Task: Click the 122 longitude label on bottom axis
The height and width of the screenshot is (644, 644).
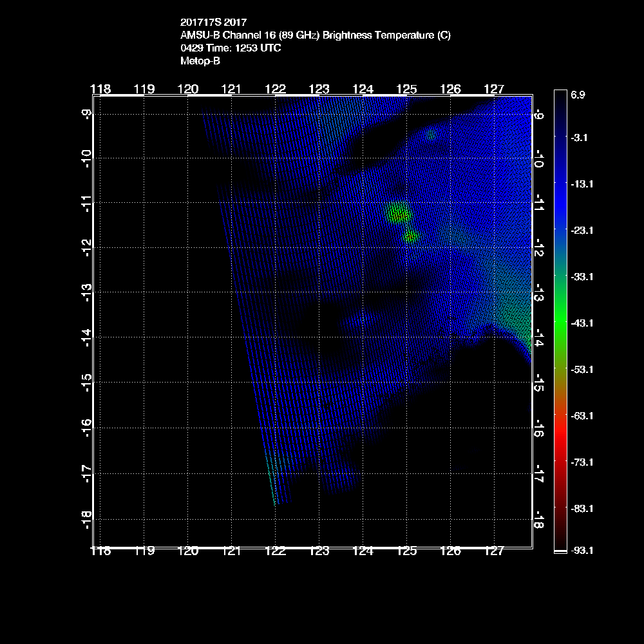Action: pyautogui.click(x=276, y=551)
